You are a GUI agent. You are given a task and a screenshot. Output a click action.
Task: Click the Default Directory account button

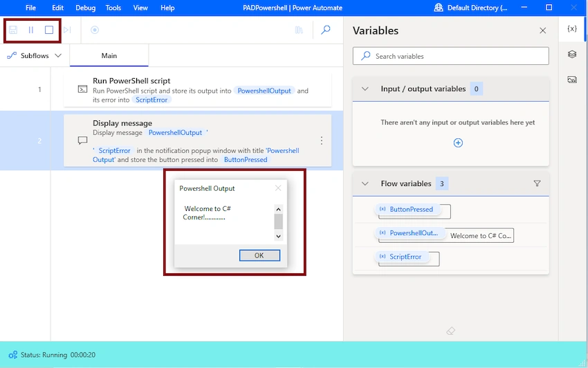471,8
